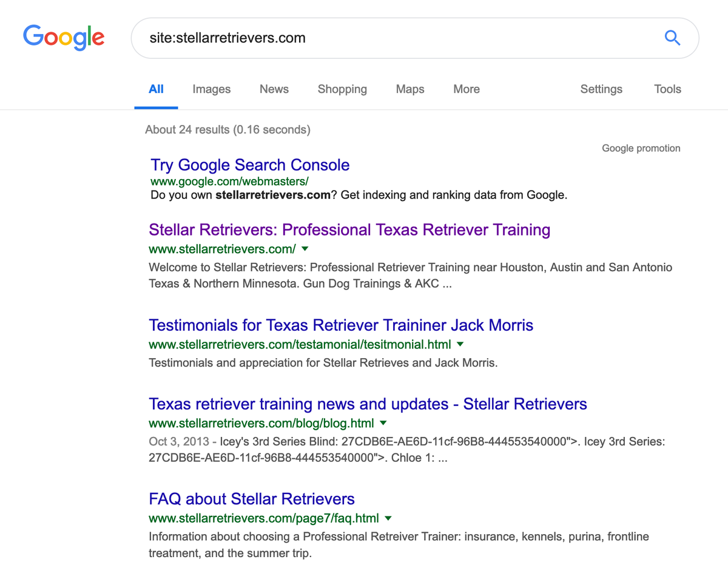728x579 pixels.
Task: Select the All tab
Action: coord(156,89)
